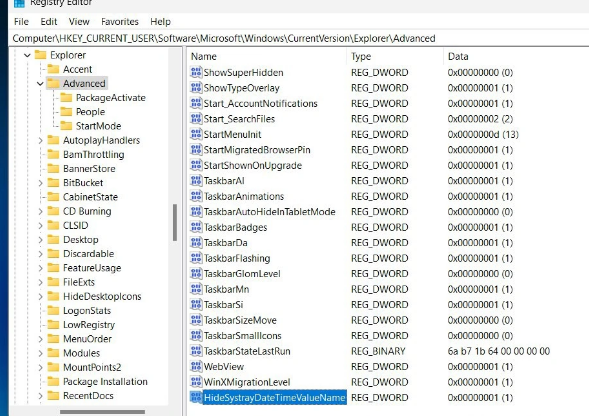This screenshot has height=416, width=589.
Task: Click the PackageActivate folder icon
Action: (x=66, y=97)
